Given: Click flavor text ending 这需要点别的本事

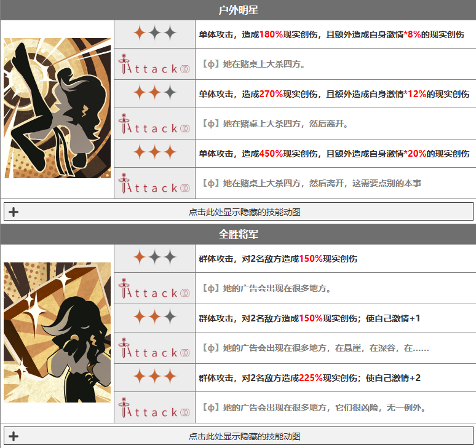Looking at the screenshot, I should tap(312, 183).
